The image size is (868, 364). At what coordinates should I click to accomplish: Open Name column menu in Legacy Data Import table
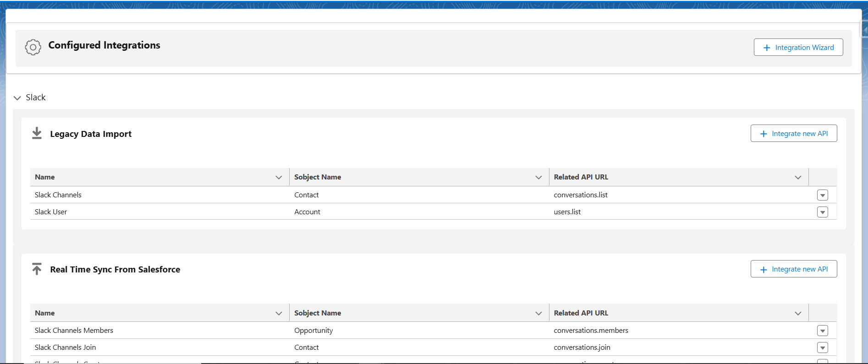click(x=279, y=177)
